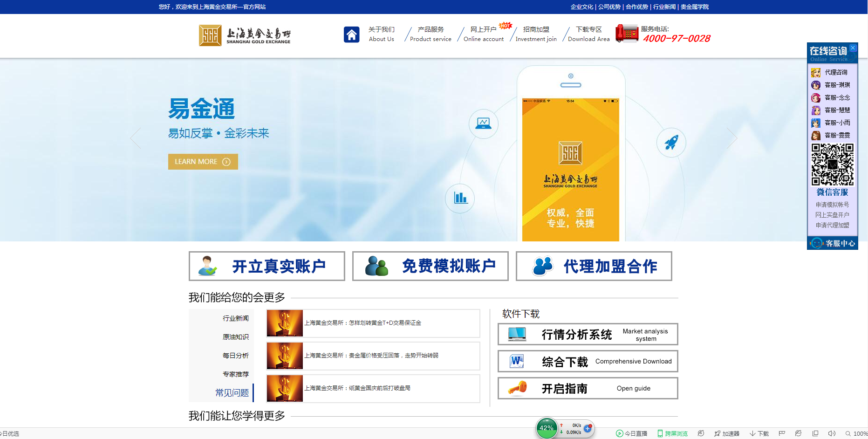Viewport: 868px width, 439px height.
Task: Click 免费模拟账户 button
Action: [x=431, y=266]
